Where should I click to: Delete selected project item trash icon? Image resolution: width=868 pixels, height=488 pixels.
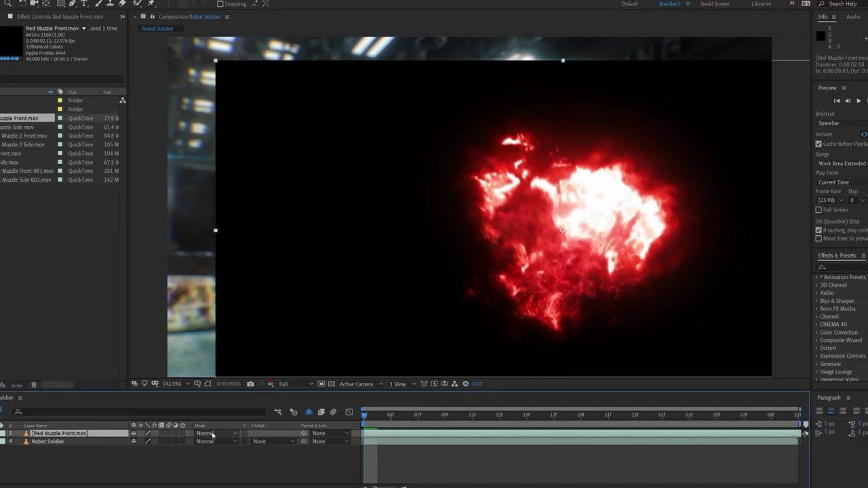pyautogui.click(x=34, y=385)
